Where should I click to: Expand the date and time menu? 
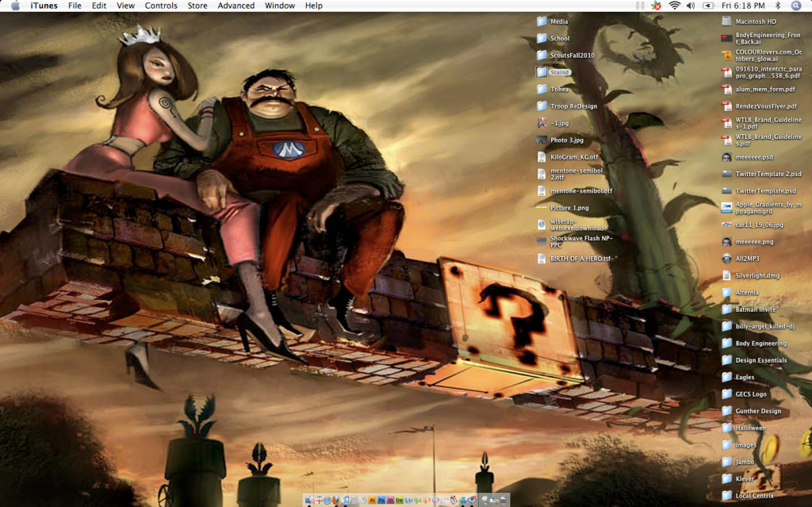[743, 6]
